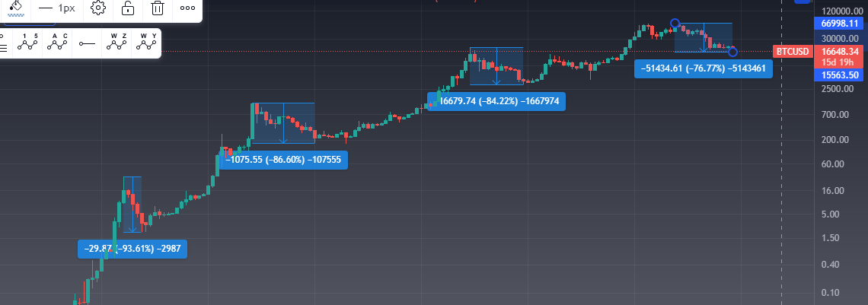The image size is (868, 305).
Task: Choose the single-point line pattern tool
Action: coord(87,43)
